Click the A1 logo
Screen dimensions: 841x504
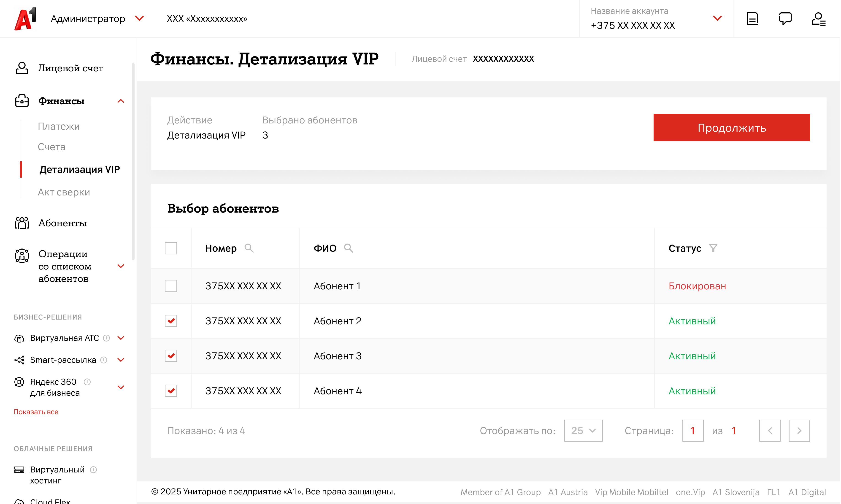tap(25, 19)
